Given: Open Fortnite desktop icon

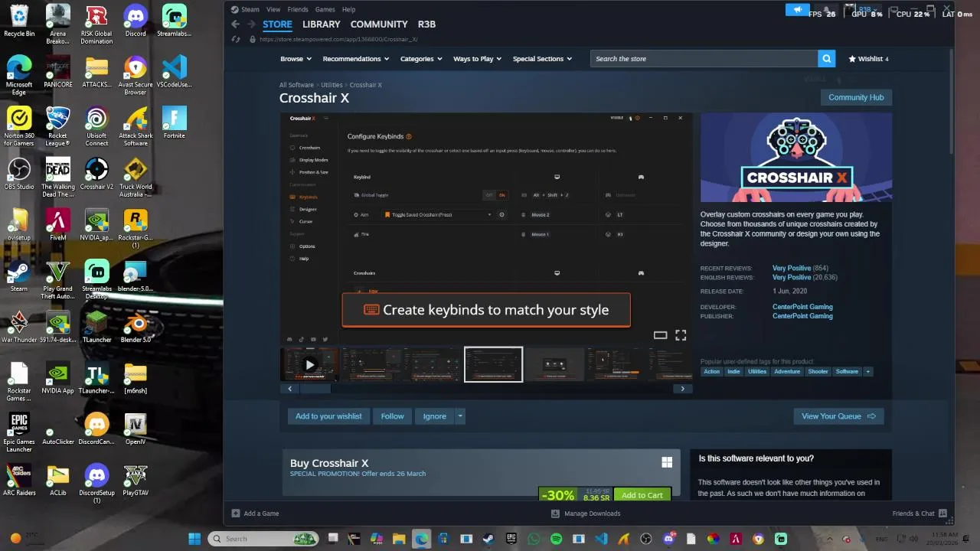Looking at the screenshot, I should pyautogui.click(x=174, y=123).
